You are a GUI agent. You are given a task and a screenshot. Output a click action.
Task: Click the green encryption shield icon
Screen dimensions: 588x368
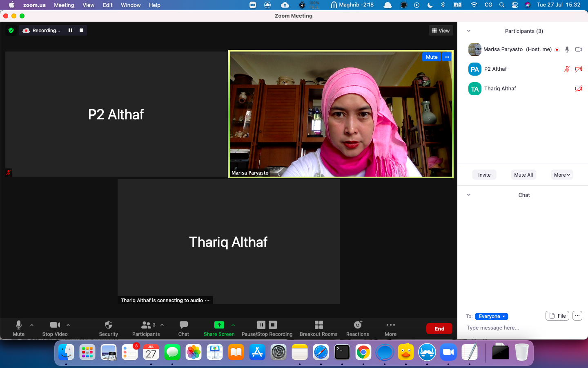(11, 30)
